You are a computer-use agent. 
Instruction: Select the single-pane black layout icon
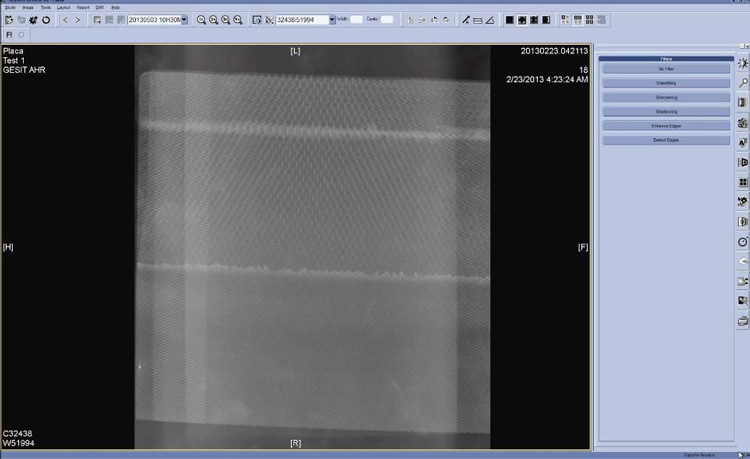510,20
